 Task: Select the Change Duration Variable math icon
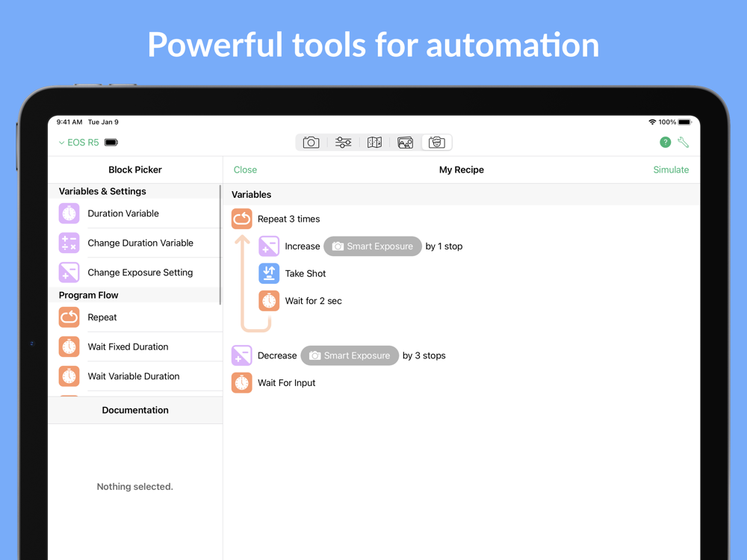tap(69, 243)
